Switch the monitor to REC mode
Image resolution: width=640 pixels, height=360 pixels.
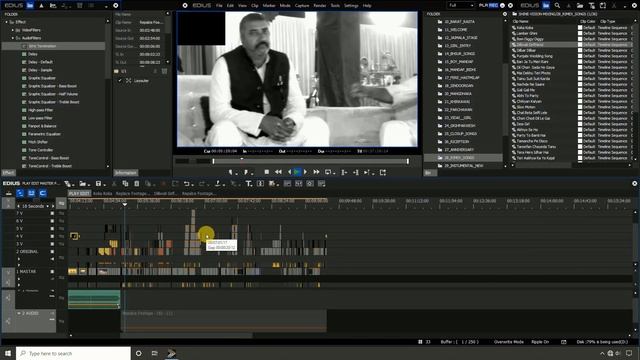coord(493,5)
